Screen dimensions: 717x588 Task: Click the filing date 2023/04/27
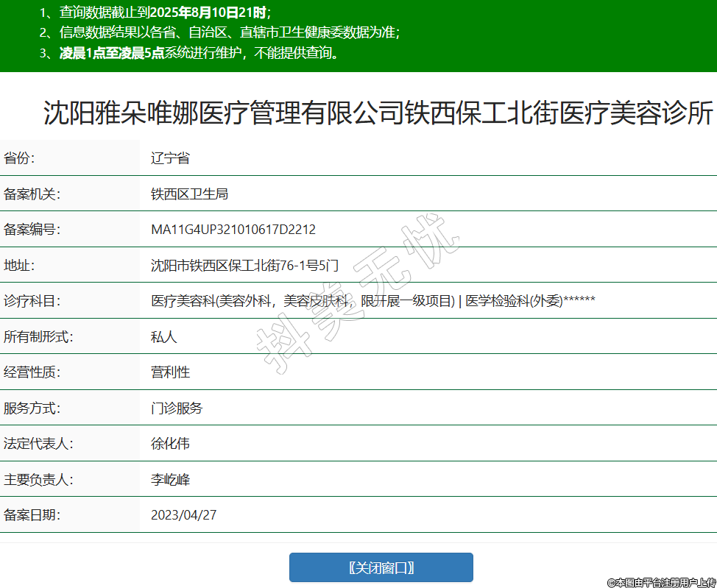[x=184, y=515]
